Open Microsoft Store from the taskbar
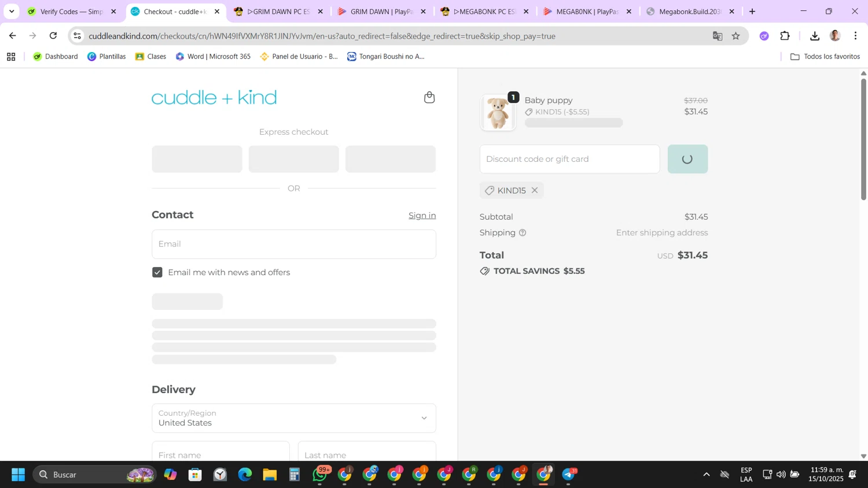This screenshot has height=488, width=868. pyautogui.click(x=195, y=475)
